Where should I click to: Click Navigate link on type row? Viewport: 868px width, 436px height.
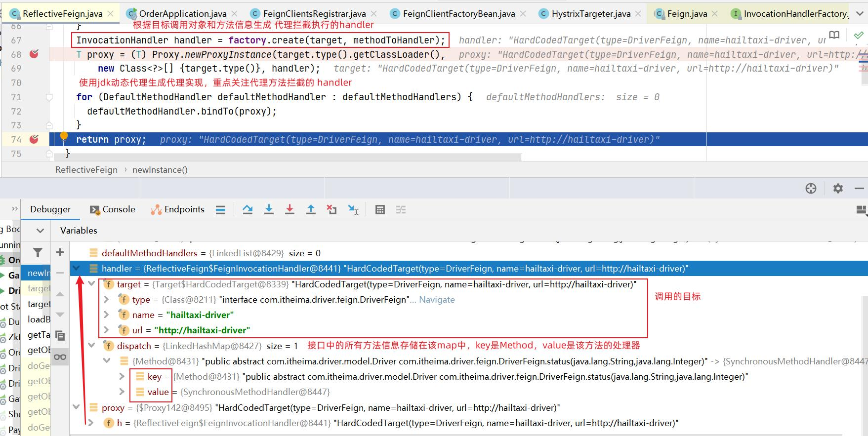(x=437, y=300)
